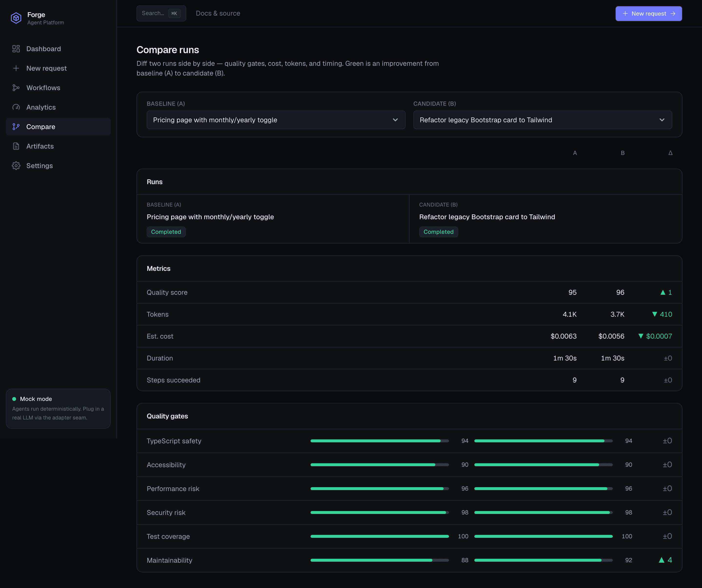Click the Tokens candidate value 3.7K
The height and width of the screenshot is (588, 702).
click(617, 314)
